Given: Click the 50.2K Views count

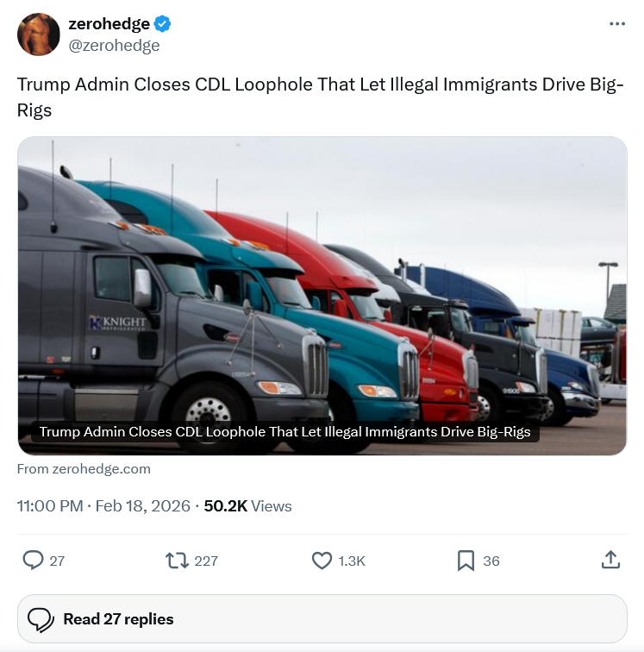Looking at the screenshot, I should [x=247, y=506].
